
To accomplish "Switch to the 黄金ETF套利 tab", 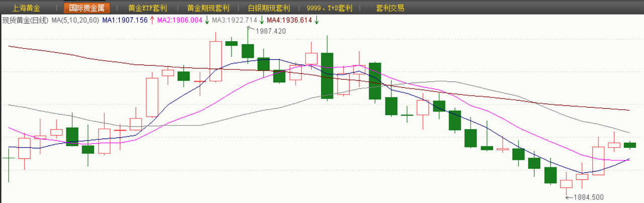I will point(147,8).
